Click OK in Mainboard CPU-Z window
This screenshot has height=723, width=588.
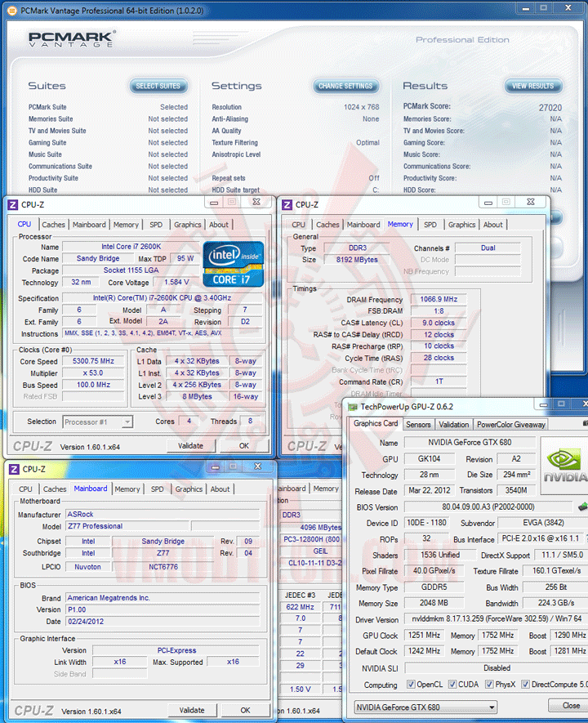(x=246, y=710)
